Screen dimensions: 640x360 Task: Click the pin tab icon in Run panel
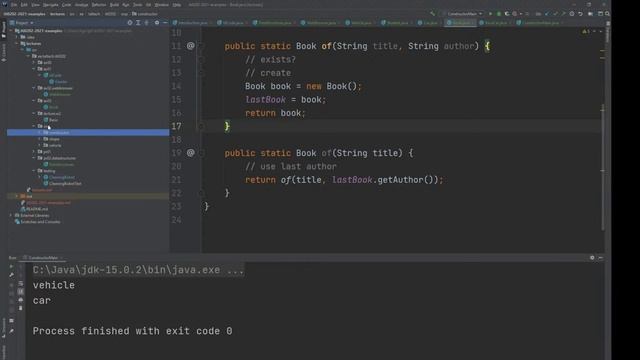click(11, 331)
